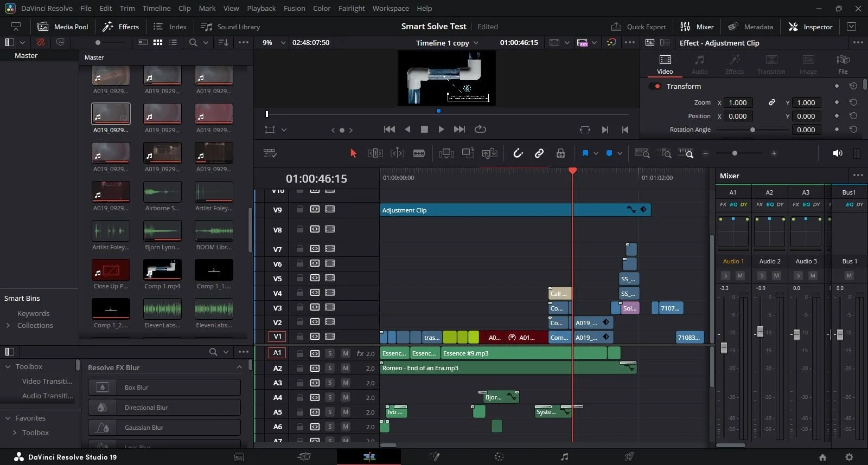Activate the Dynamic Trim Mode tool

397,153
